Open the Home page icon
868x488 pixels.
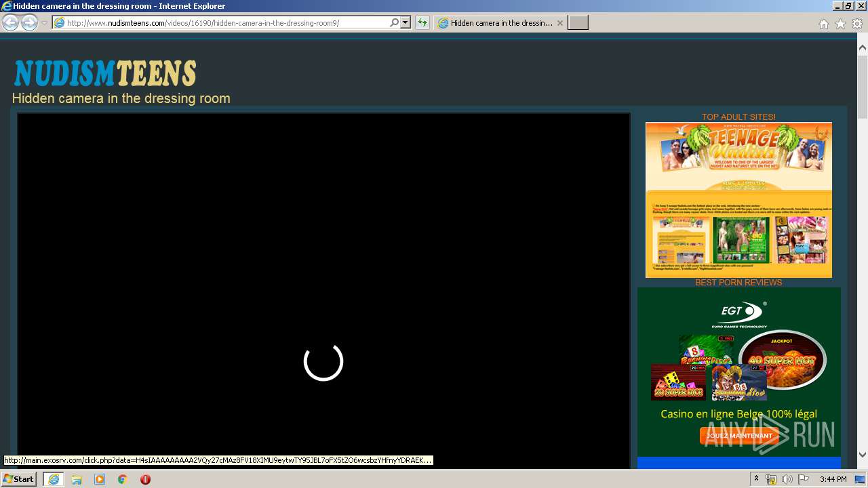tap(823, 24)
